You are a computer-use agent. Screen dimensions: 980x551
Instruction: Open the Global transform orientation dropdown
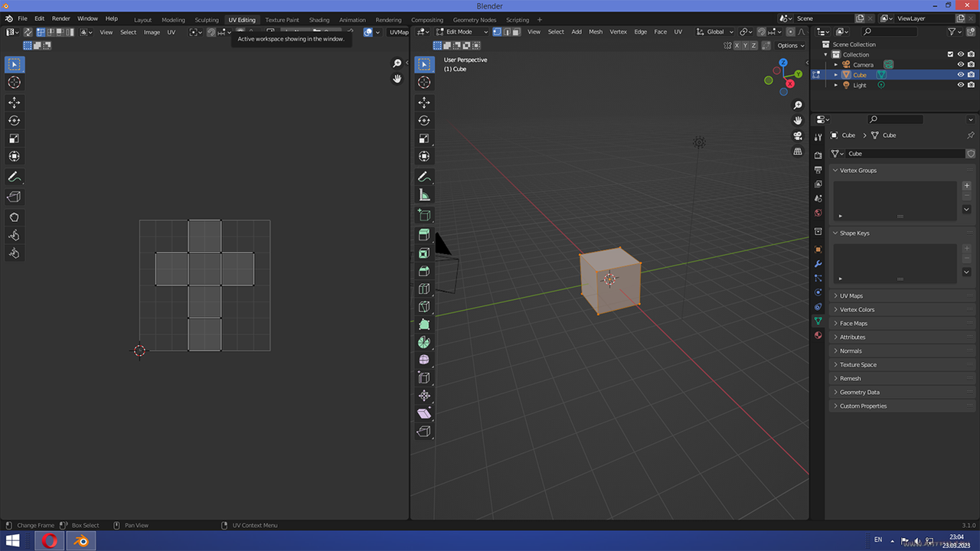[x=715, y=31]
